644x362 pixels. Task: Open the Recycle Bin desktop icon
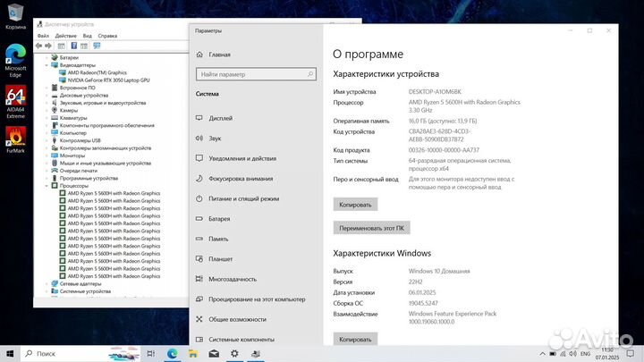[15, 16]
